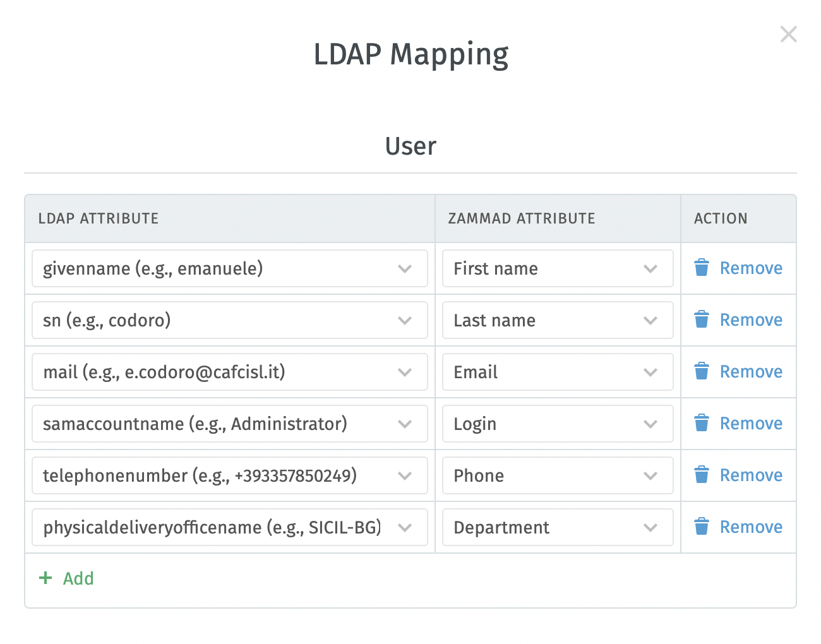
Task: Click the green plus icon next to Add
Action: (x=45, y=578)
